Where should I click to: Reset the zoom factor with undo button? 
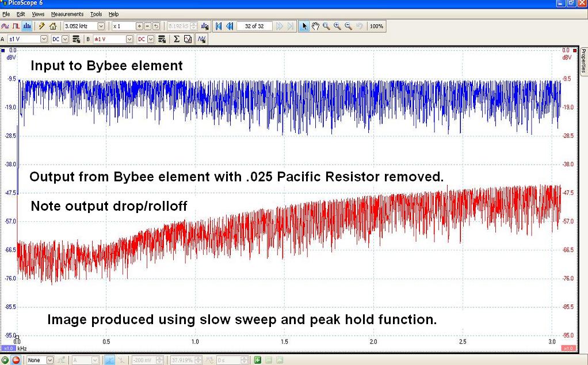point(156,26)
